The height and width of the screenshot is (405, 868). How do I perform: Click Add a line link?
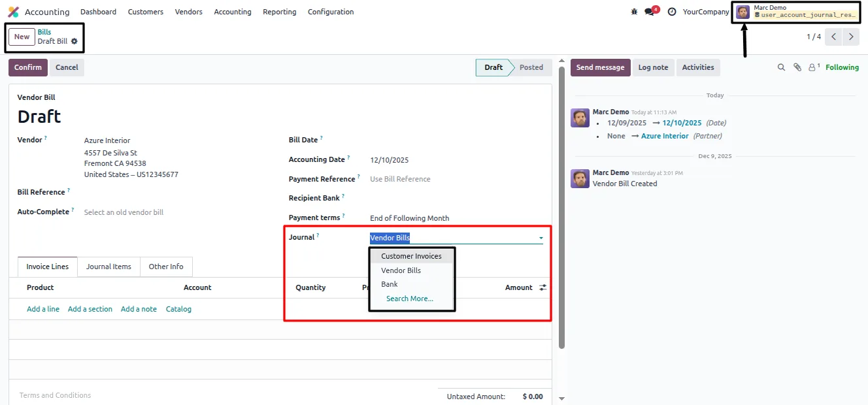click(x=43, y=309)
